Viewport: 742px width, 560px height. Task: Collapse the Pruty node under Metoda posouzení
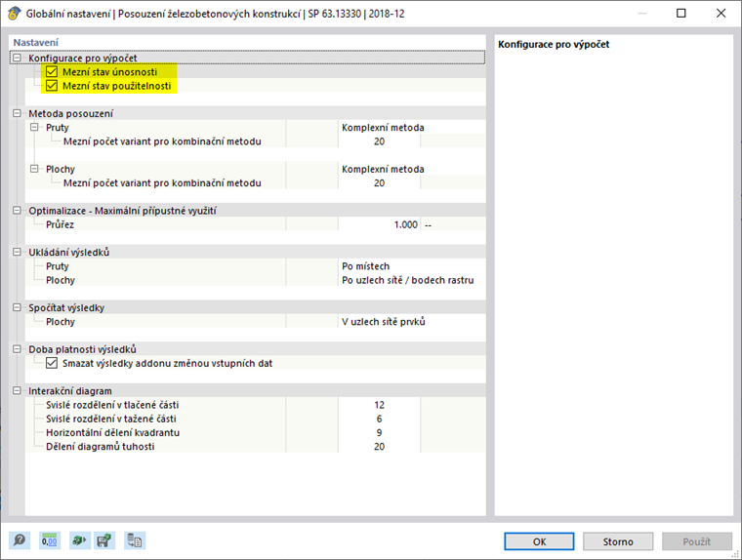(34, 127)
